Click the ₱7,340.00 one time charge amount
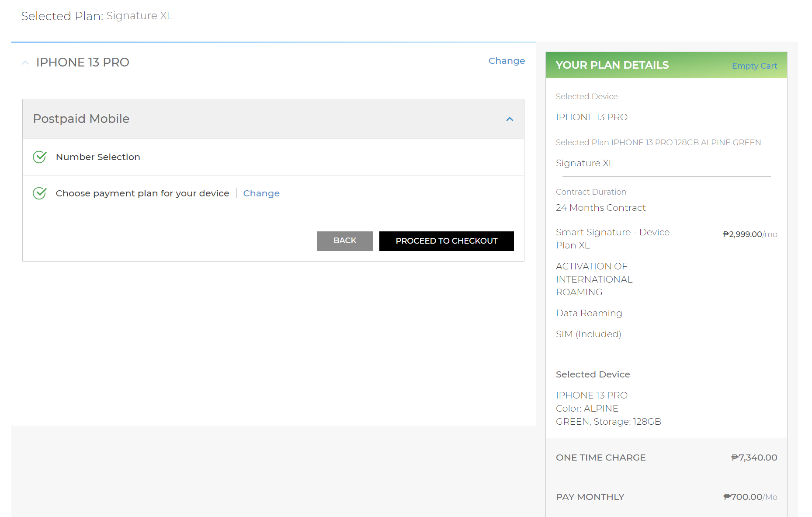 (754, 458)
